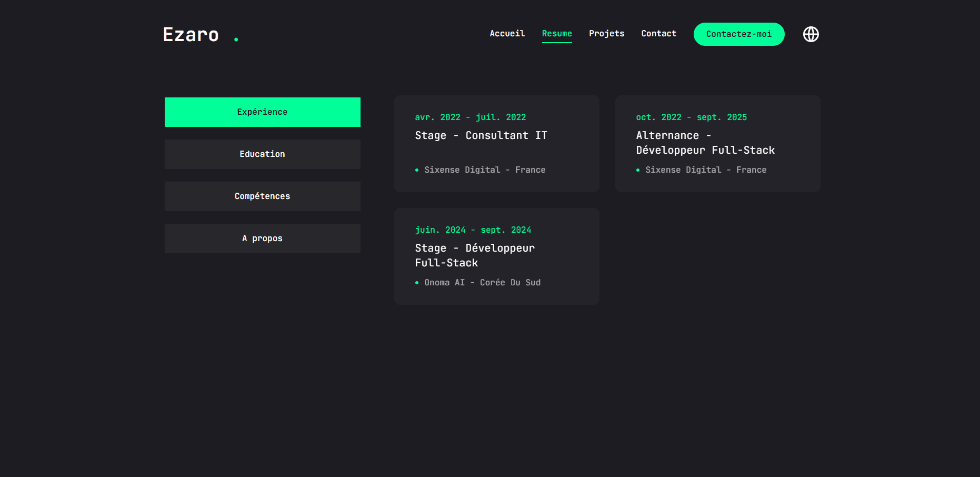Click Onoma AI - Corée Du Sud text
Viewport: 980px width, 477px height.
(x=482, y=283)
